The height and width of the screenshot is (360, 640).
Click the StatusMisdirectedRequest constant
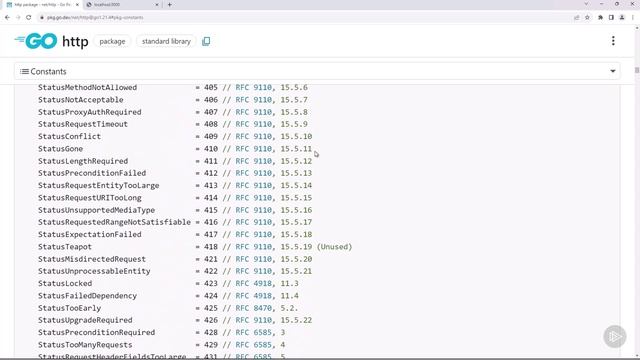tap(92, 259)
